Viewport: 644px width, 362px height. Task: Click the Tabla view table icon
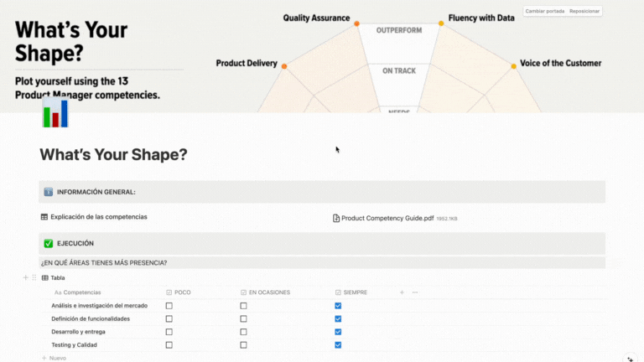point(45,278)
